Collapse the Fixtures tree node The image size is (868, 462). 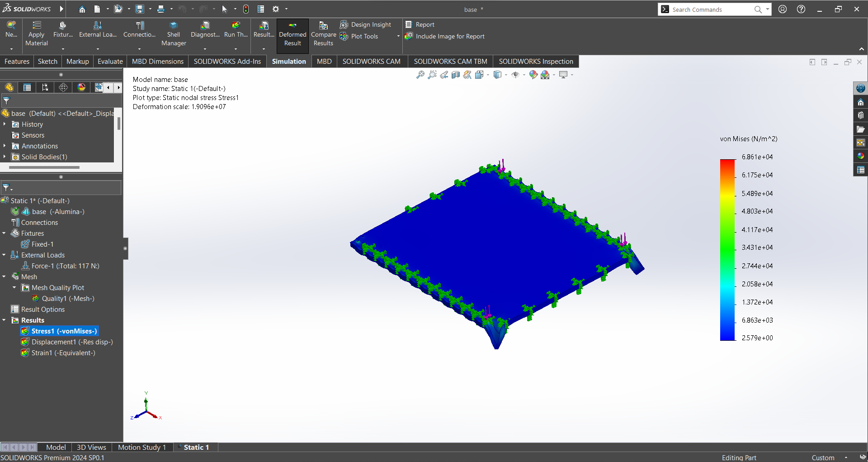[x=4, y=233]
